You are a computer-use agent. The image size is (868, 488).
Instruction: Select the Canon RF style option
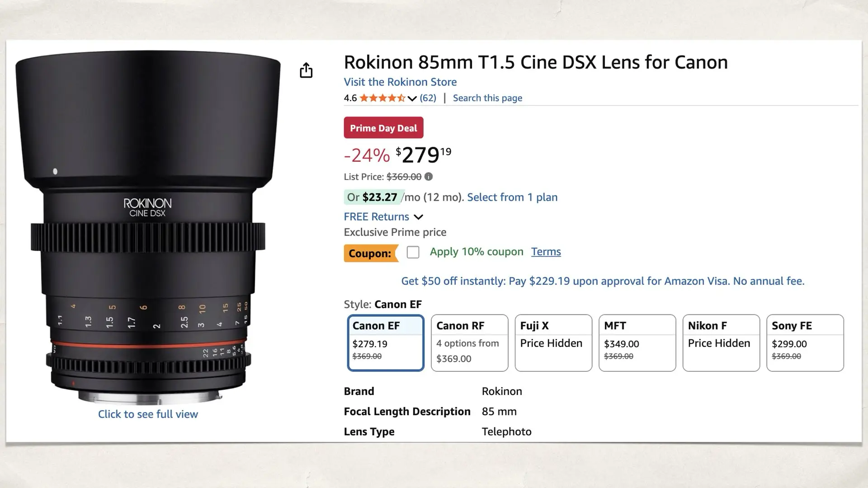tap(469, 343)
